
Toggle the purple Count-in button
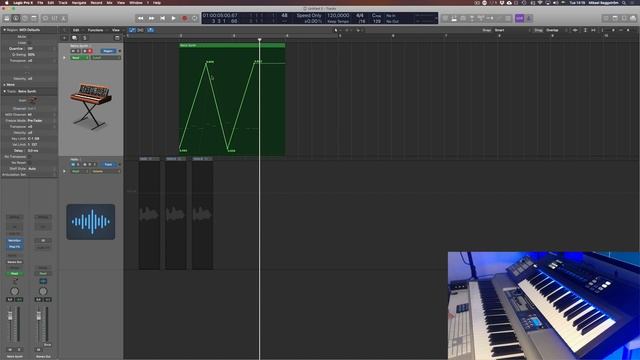pos(519,18)
